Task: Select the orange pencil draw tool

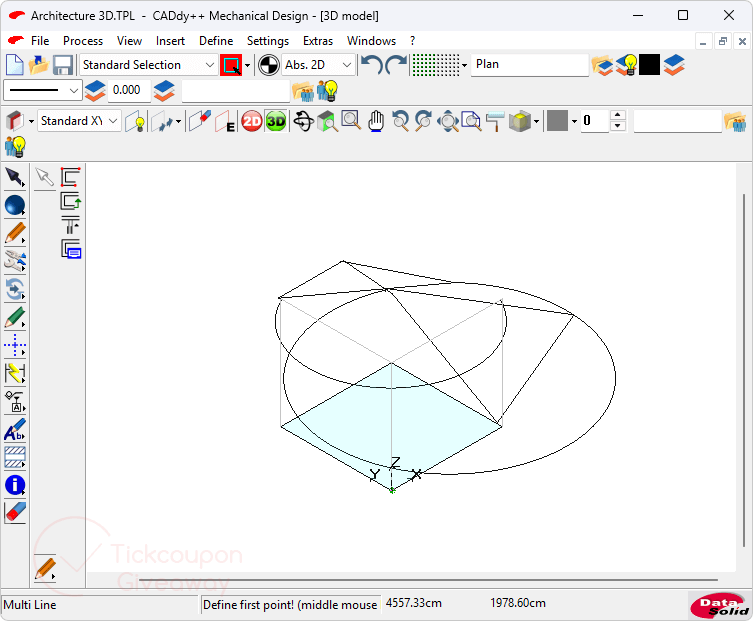Action: tap(15, 233)
